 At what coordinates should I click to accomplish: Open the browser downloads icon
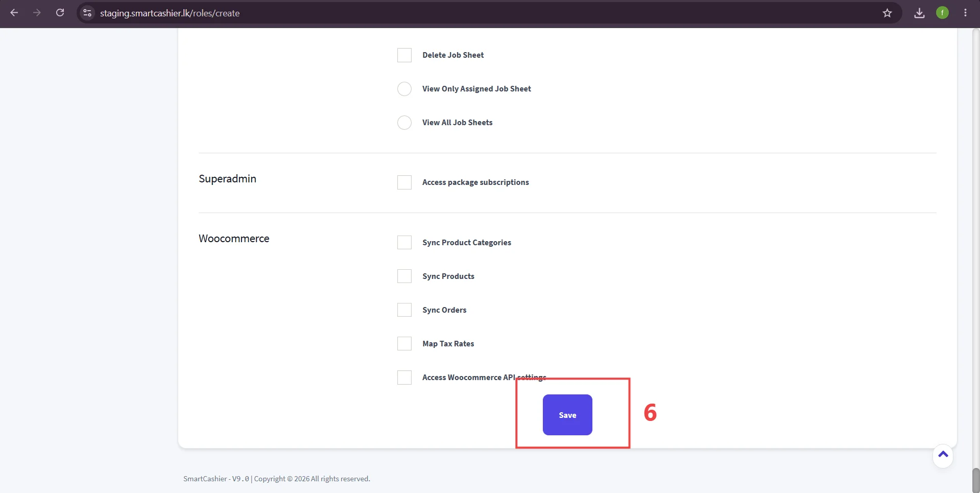pos(919,13)
